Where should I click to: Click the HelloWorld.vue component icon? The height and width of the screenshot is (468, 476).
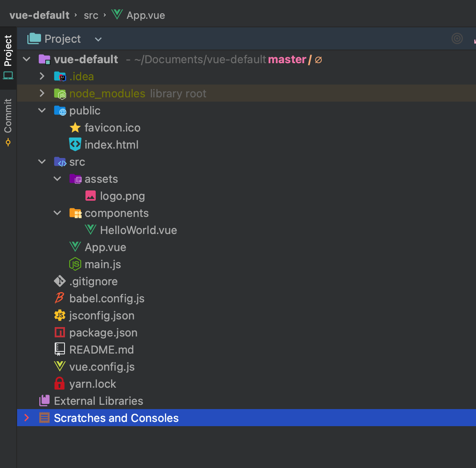[91, 230]
